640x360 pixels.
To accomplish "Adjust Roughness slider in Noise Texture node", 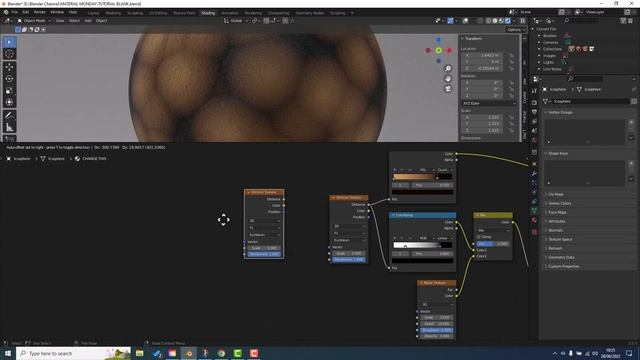I will pyautogui.click(x=436, y=330).
